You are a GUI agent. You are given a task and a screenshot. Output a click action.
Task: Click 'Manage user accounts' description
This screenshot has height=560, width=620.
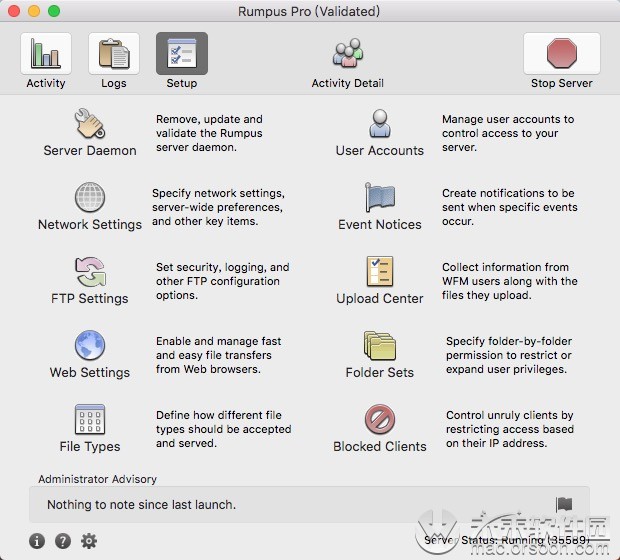(508, 133)
